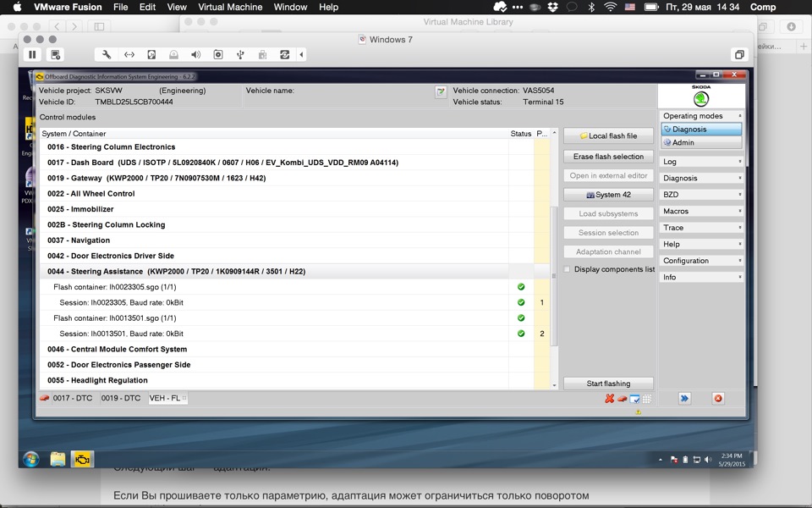This screenshot has width=812, height=508.
Task: Click the Skoda logo
Action: pyautogui.click(x=701, y=97)
